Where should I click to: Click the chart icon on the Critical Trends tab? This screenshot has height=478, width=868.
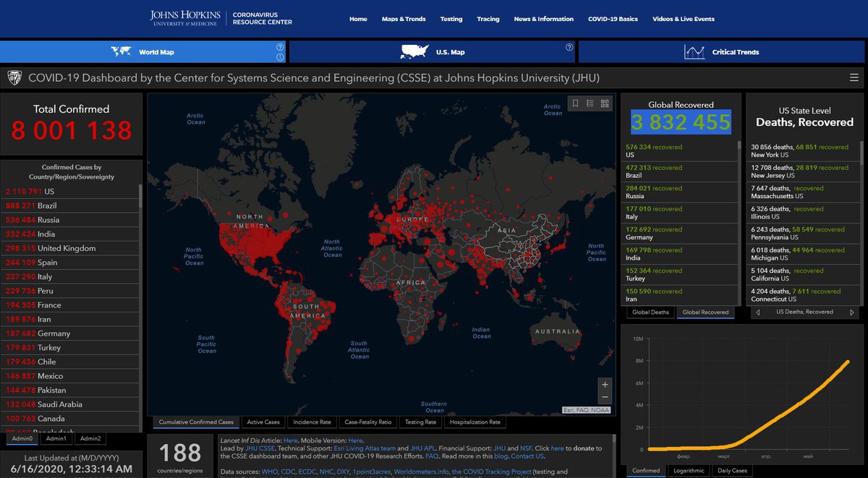coord(694,52)
